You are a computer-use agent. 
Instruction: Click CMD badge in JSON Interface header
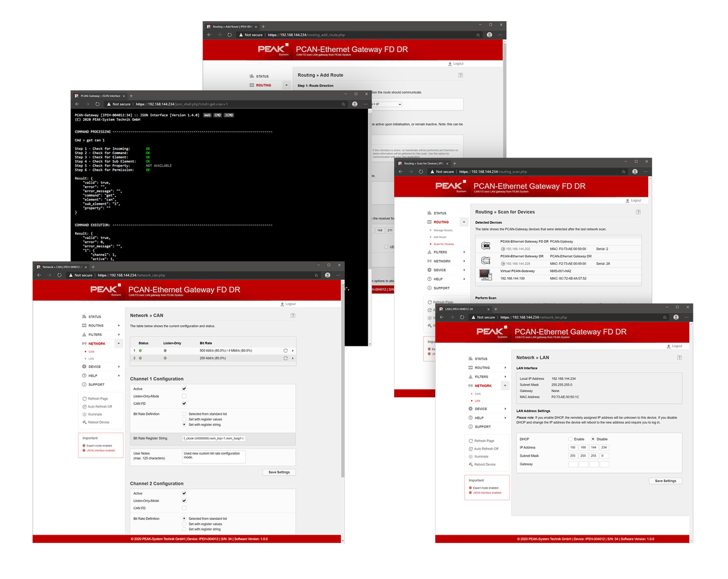pos(218,115)
